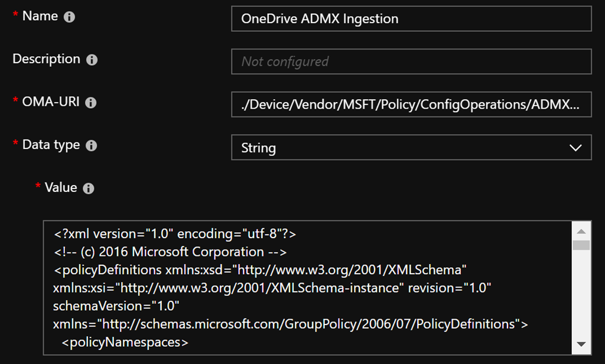The width and height of the screenshot is (605, 364).
Task: Click the Value field info icon
Action: [x=89, y=188]
